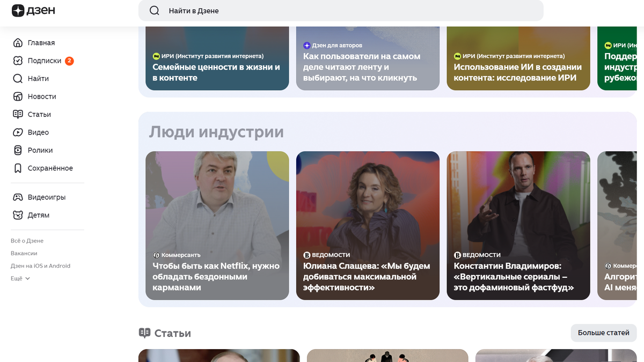
Task: Expand the Ещё menu in sidebar
Action: pyautogui.click(x=20, y=278)
